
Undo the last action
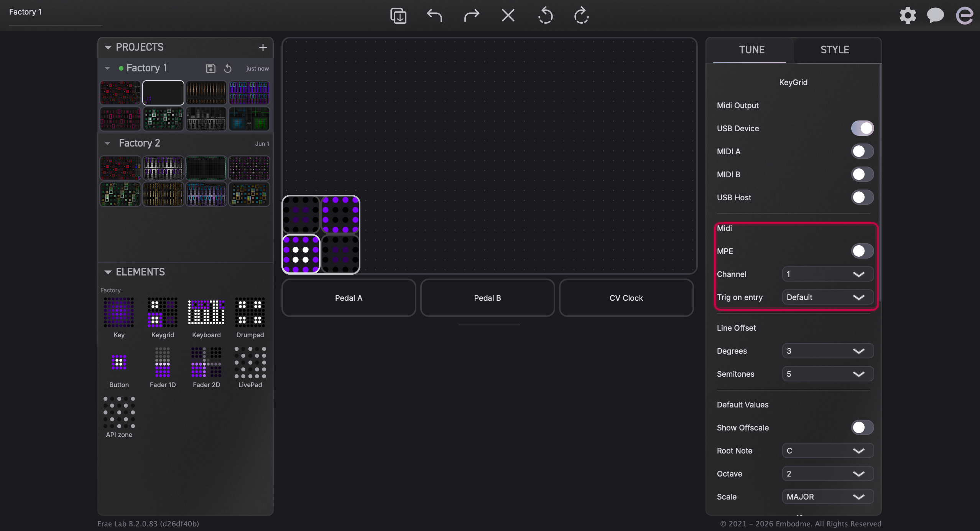click(x=434, y=16)
